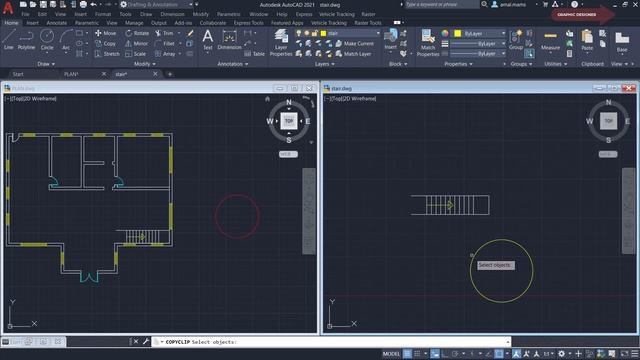The image size is (640, 360).
Task: Click the AutoCAD application menu logo
Action: point(8,8)
